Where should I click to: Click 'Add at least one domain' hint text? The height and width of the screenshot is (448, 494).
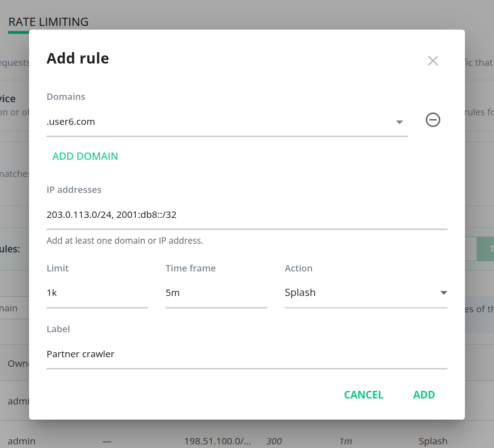click(x=125, y=241)
